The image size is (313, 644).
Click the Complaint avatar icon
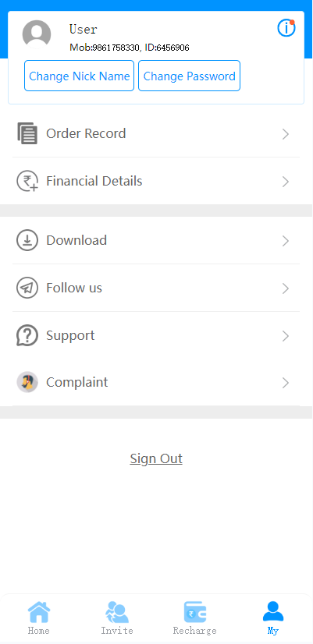click(27, 382)
